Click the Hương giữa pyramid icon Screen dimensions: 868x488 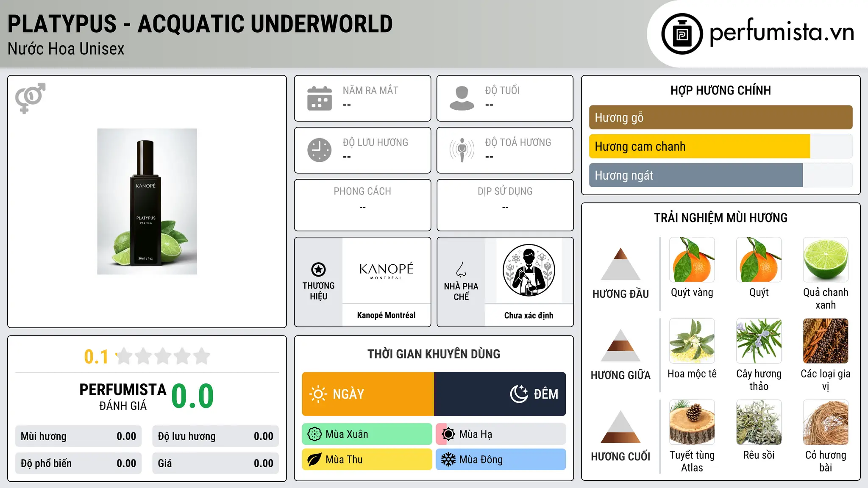point(620,345)
